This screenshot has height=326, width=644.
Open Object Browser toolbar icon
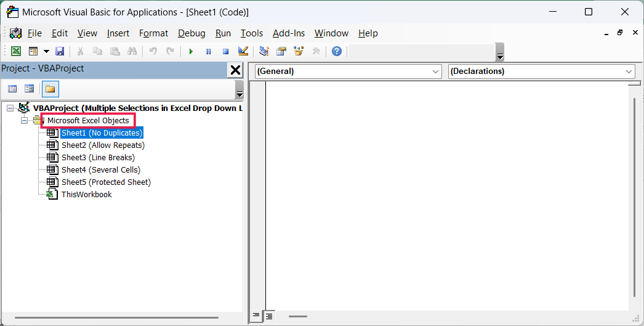[x=299, y=51]
